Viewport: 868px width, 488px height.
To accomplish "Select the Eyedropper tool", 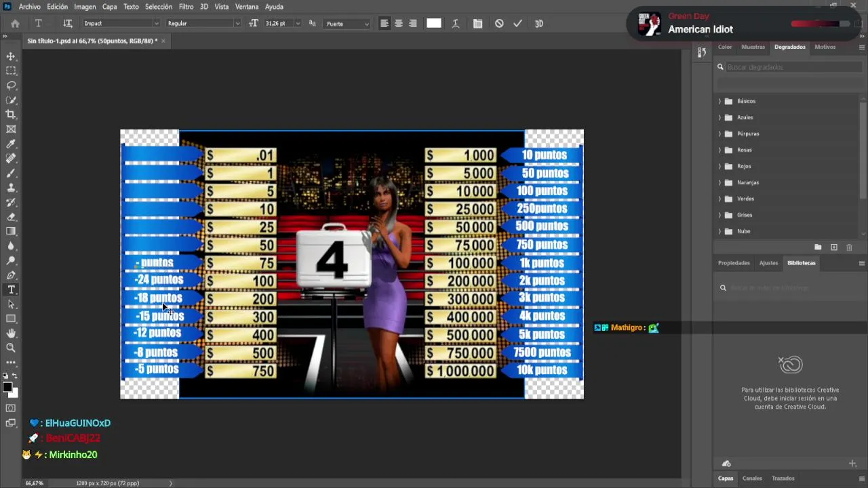I will click(x=11, y=144).
